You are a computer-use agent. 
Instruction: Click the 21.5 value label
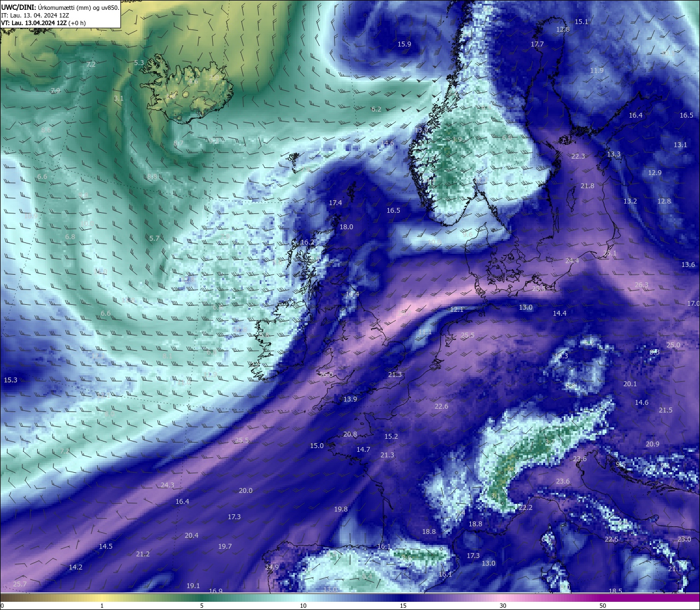(666, 410)
